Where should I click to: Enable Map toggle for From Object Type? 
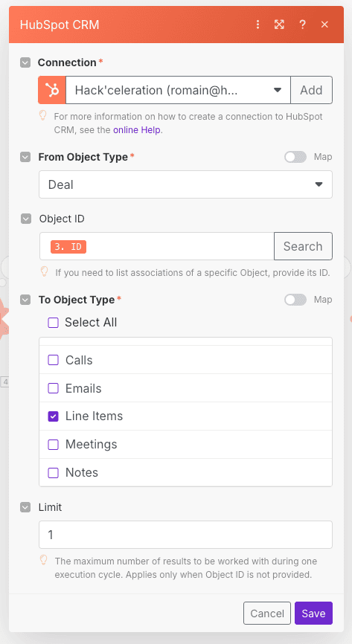(x=295, y=157)
